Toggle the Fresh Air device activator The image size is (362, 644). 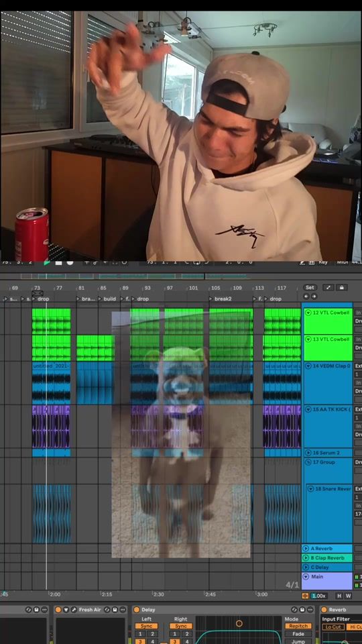58,610
